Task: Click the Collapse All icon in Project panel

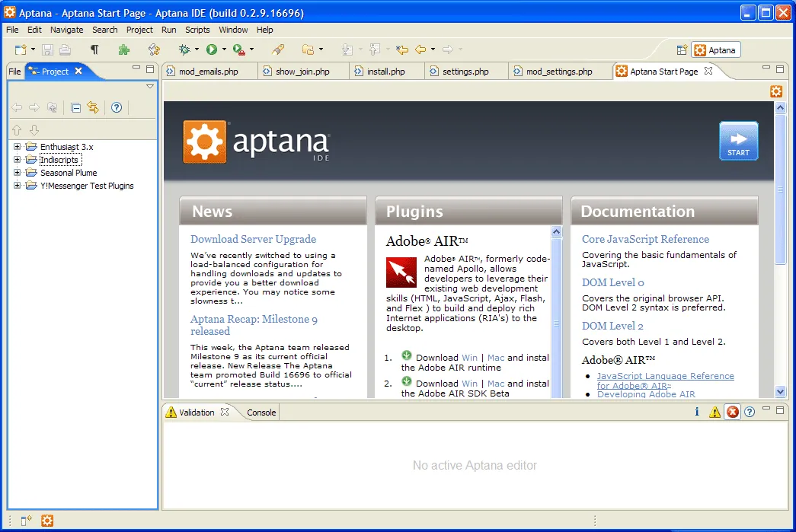Action: (x=75, y=108)
